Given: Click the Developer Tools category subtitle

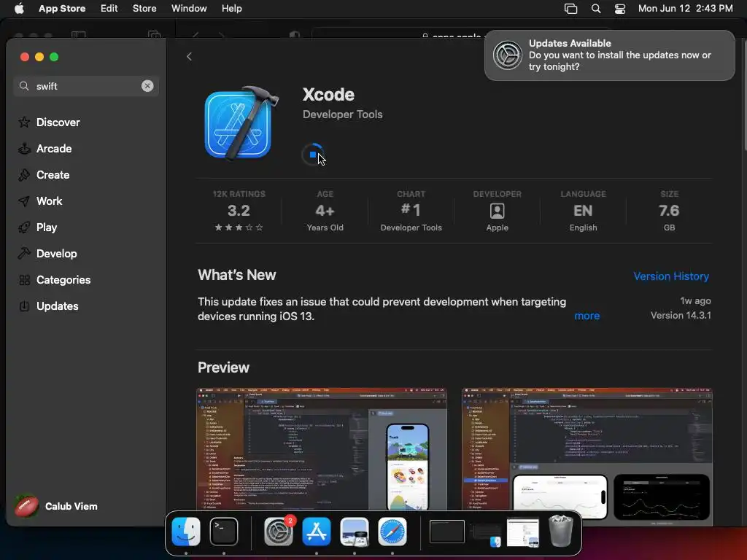Looking at the screenshot, I should pyautogui.click(x=343, y=114).
